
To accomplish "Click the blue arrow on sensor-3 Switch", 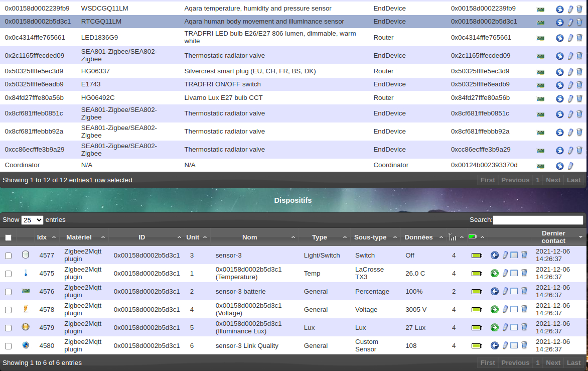I will 494,255.
